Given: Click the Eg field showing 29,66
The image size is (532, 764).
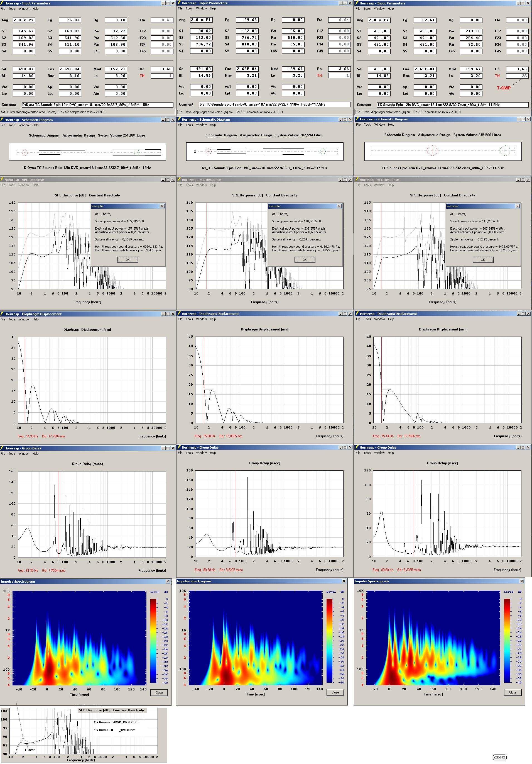Looking at the screenshot, I should [247, 20].
